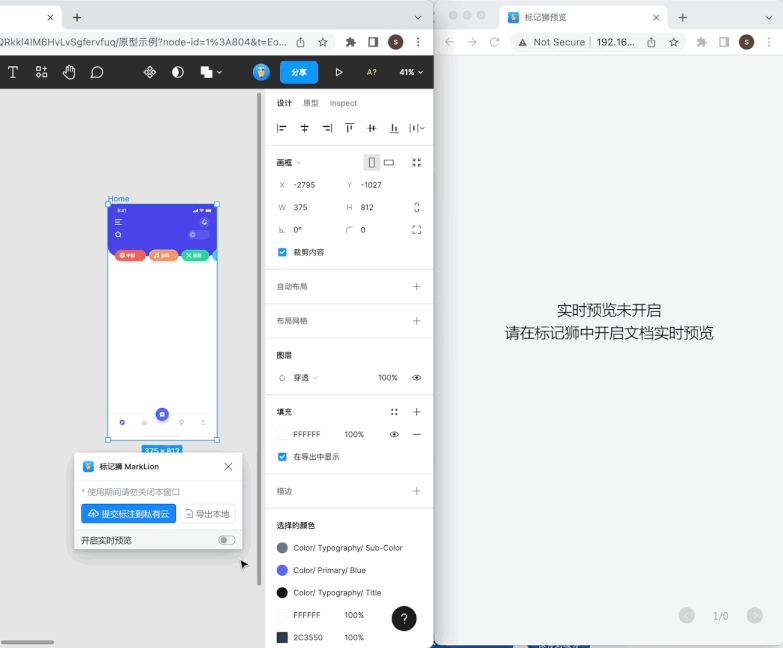The image size is (783, 648).
Task: Select the Text tool in toolbar
Action: click(13, 72)
